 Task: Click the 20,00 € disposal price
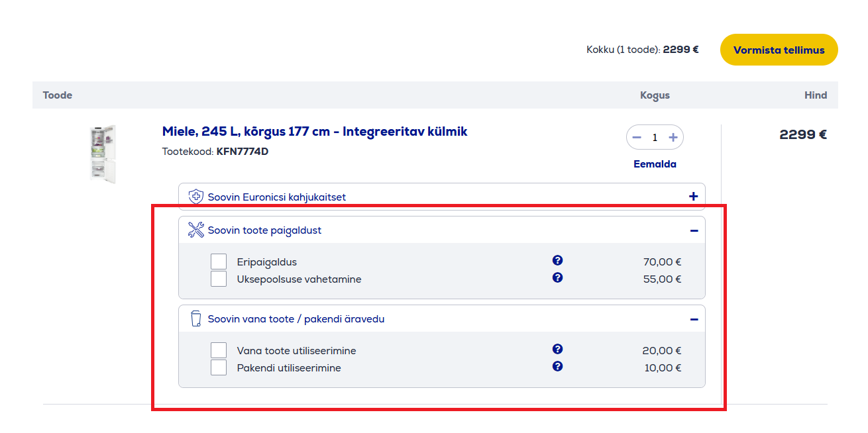[663, 351]
